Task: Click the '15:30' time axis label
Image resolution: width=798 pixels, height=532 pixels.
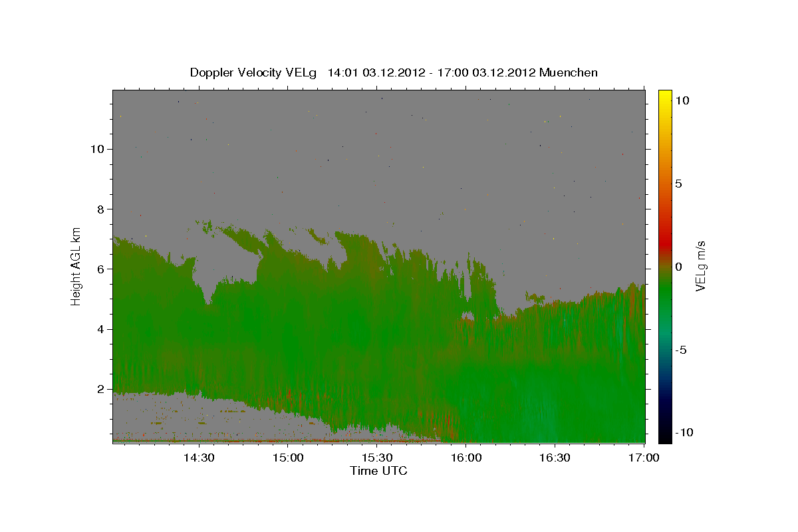Action: pyautogui.click(x=377, y=458)
